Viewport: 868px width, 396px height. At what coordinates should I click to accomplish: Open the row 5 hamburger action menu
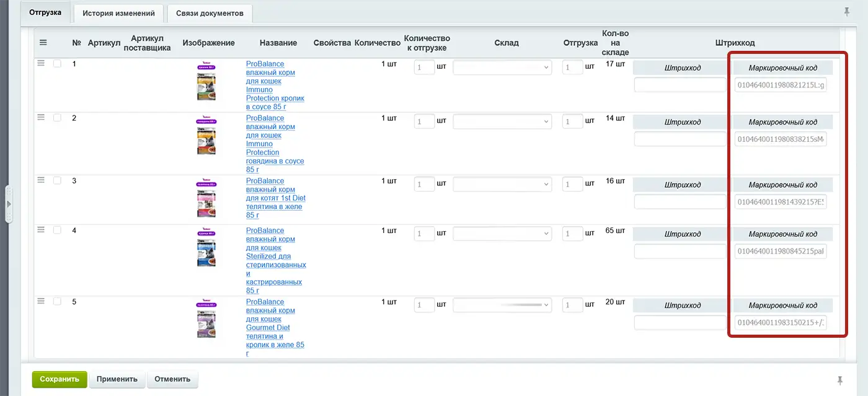click(x=41, y=301)
